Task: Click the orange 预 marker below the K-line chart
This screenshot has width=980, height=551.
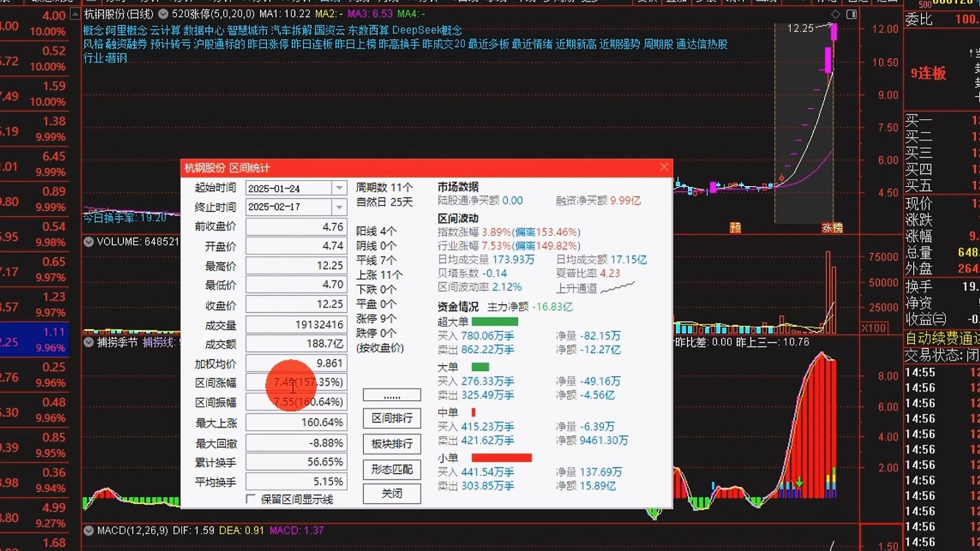Action: (x=734, y=227)
